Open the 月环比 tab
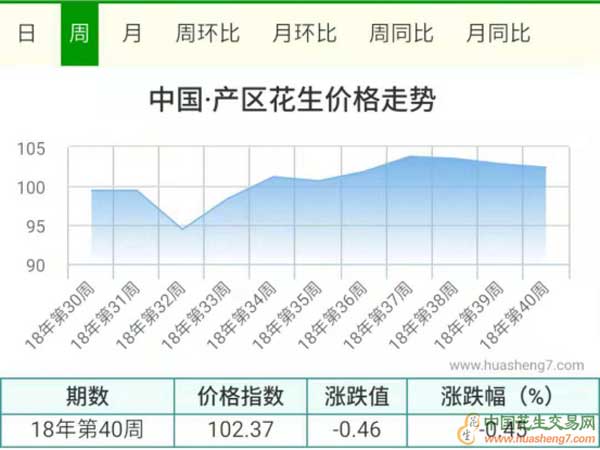 click(304, 33)
